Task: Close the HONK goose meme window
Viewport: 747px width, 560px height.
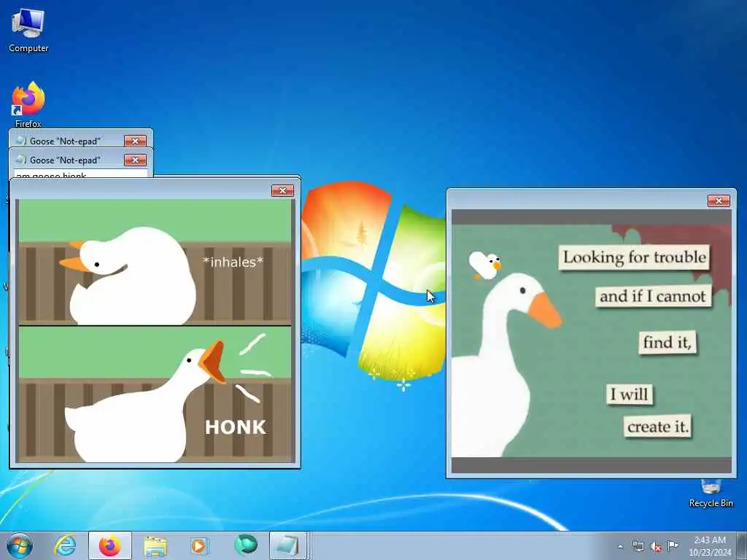Action: [282, 190]
